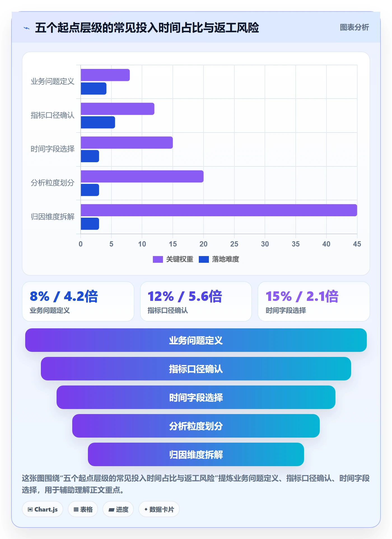Select the purple 关键权重 bar for 归因维度拆解
392x539 pixels.
219,210
